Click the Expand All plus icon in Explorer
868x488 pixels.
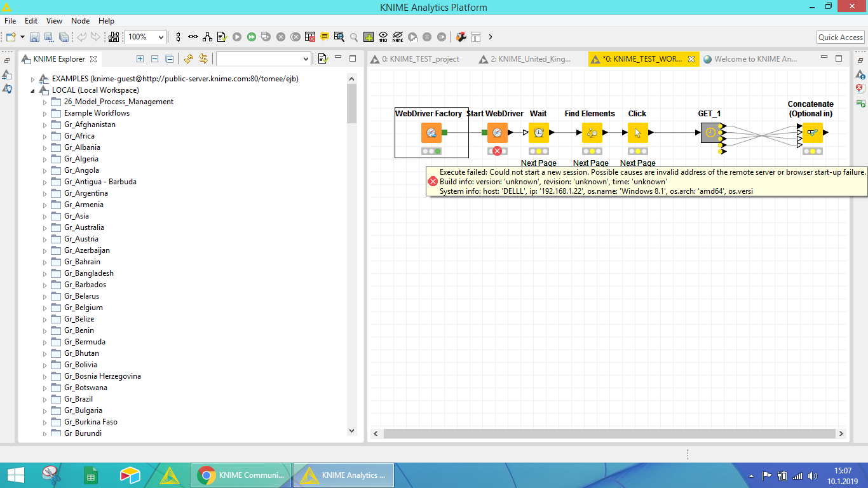click(x=140, y=58)
